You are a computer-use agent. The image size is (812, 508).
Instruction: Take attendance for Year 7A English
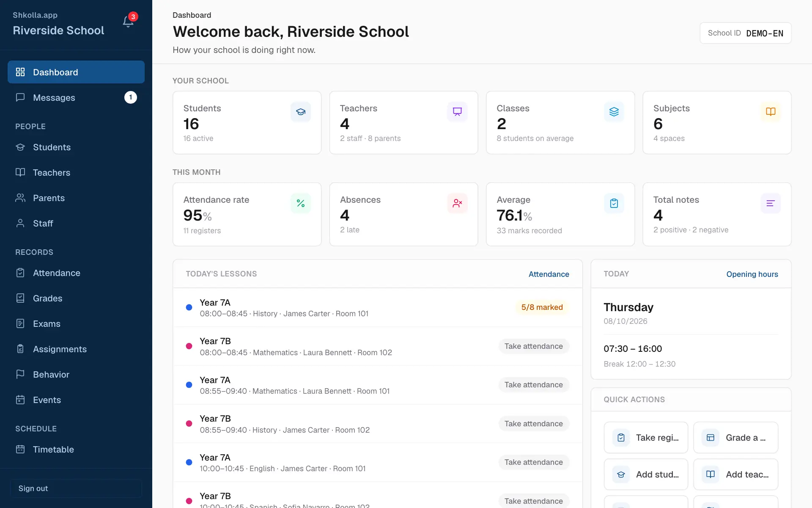[534, 462]
